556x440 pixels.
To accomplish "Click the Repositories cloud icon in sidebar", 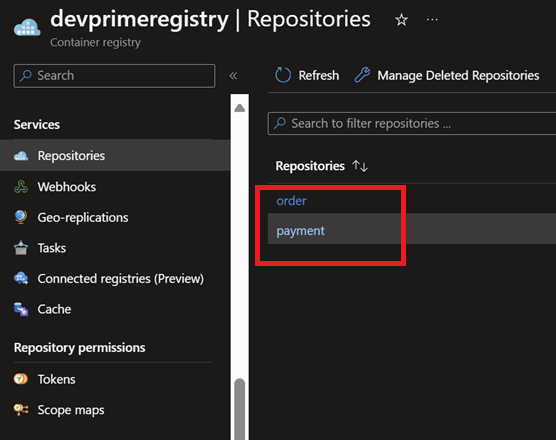I will [x=21, y=156].
